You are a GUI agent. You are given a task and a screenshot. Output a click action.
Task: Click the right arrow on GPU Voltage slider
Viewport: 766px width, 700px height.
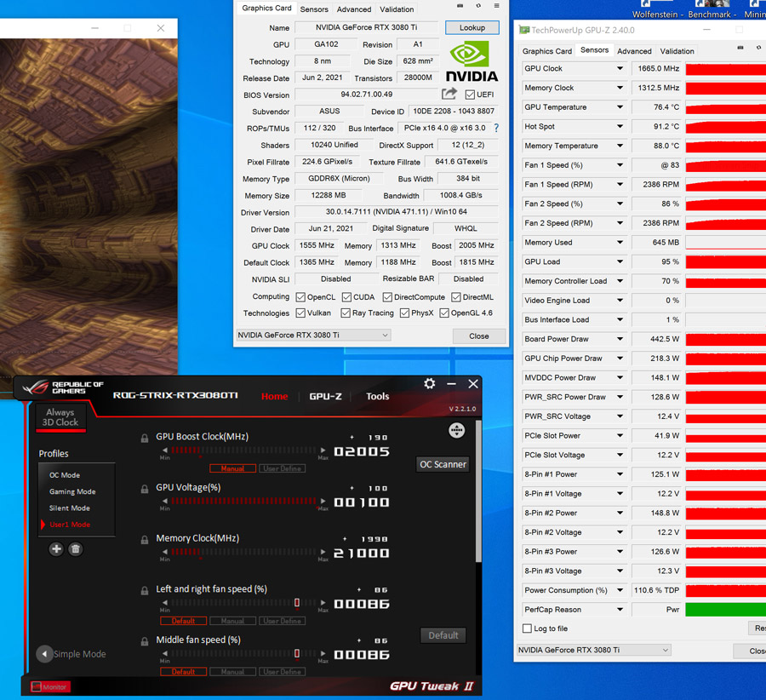pos(323,501)
